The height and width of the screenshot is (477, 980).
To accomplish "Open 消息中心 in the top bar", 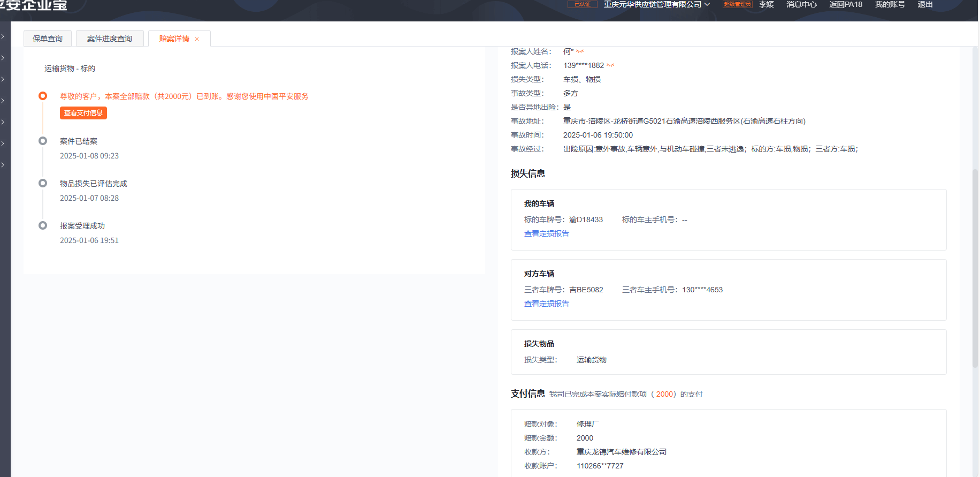I will coord(801,4).
